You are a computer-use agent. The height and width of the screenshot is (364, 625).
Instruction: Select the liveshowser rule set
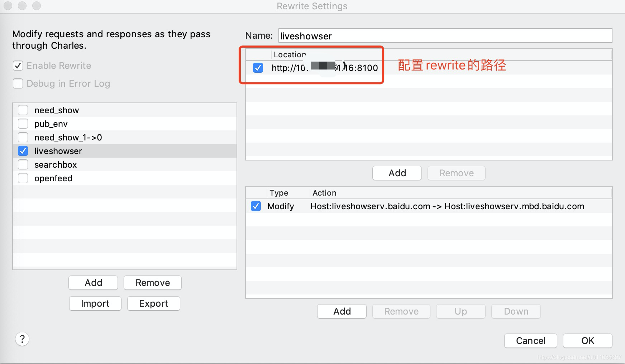[125, 151]
